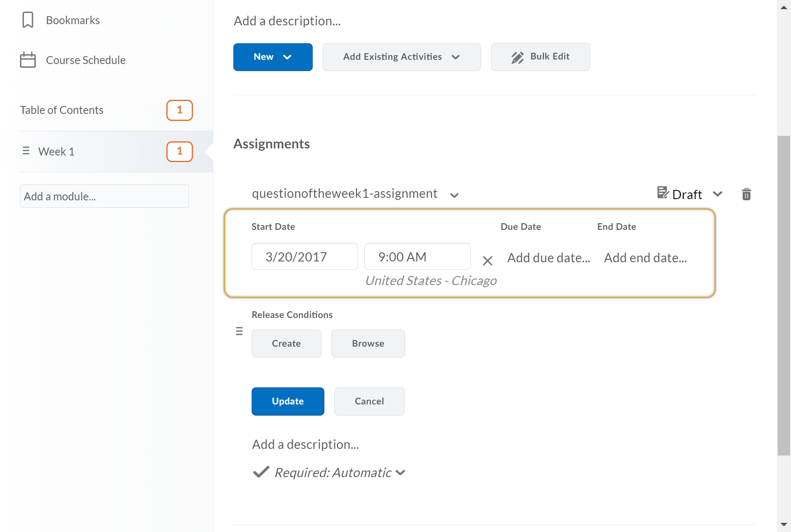791x532 pixels.
Task: Click the Week 1 count badge
Action: coord(180,151)
